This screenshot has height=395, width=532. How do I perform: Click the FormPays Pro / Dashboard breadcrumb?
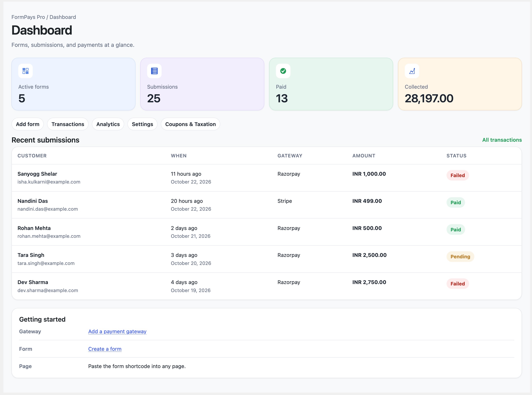[x=44, y=17]
